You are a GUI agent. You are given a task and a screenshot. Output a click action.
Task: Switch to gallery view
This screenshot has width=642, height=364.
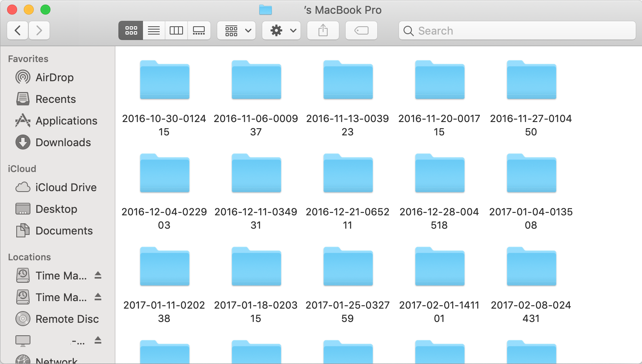click(199, 30)
